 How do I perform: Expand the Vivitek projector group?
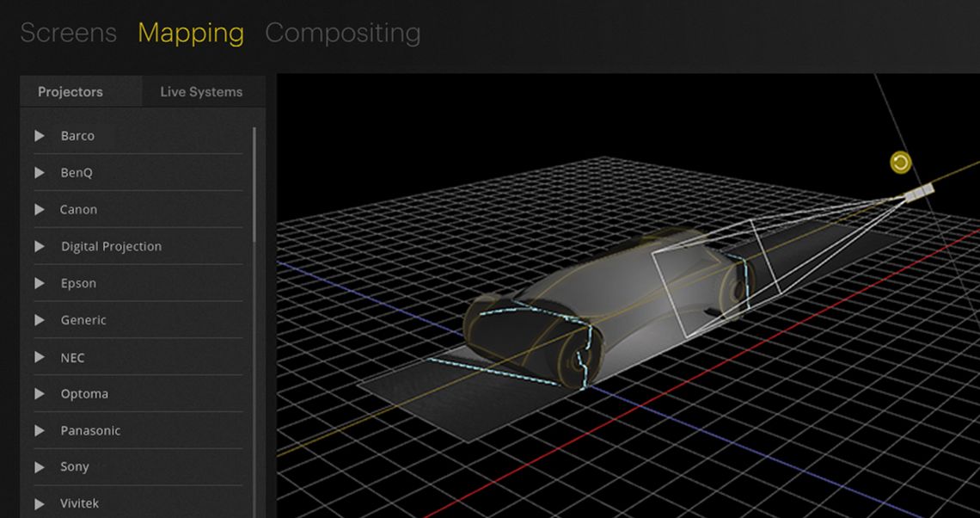coord(40,503)
